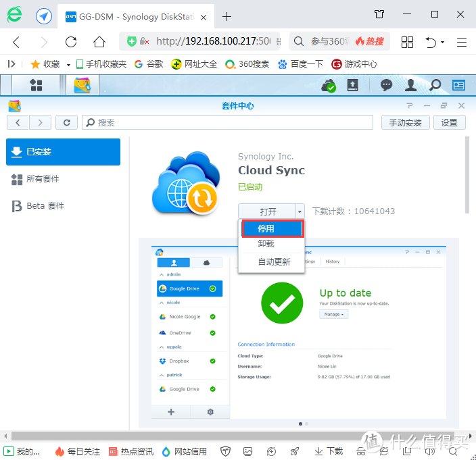Click the Cloud Sync package icon
The image size is (476, 460).
pos(187,183)
